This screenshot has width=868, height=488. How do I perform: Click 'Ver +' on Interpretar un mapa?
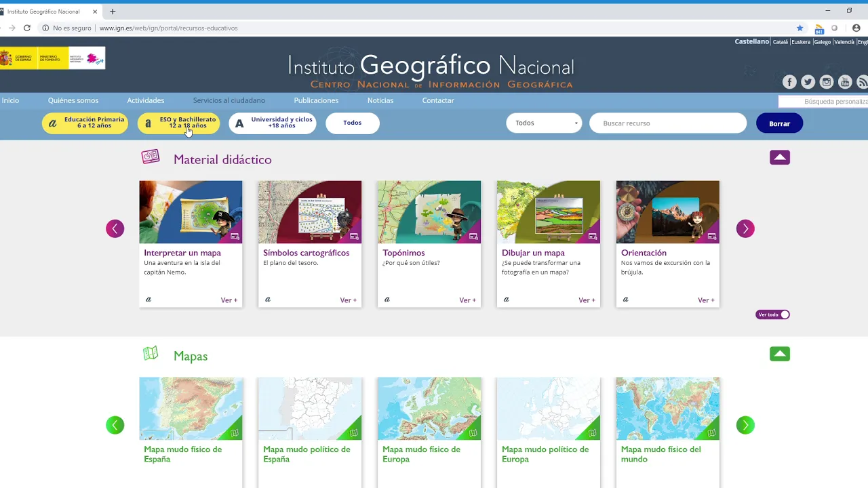click(229, 300)
